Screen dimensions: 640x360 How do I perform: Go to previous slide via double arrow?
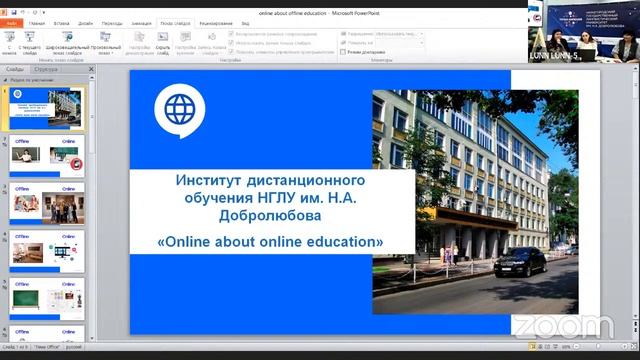click(636, 324)
